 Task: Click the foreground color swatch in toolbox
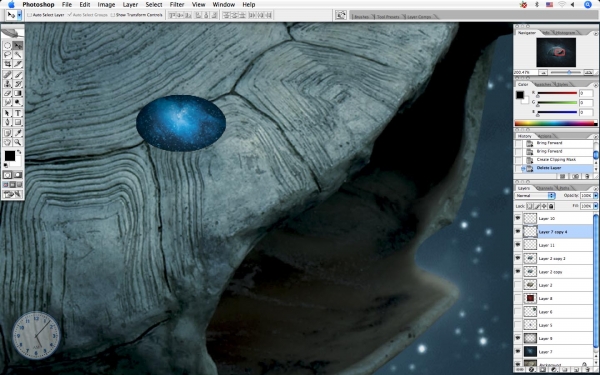coord(10,156)
